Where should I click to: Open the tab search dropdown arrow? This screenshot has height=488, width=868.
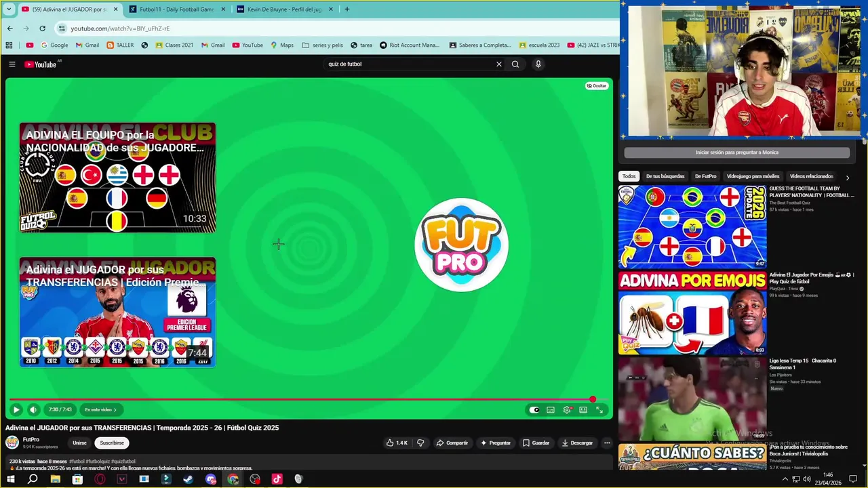[x=9, y=9]
